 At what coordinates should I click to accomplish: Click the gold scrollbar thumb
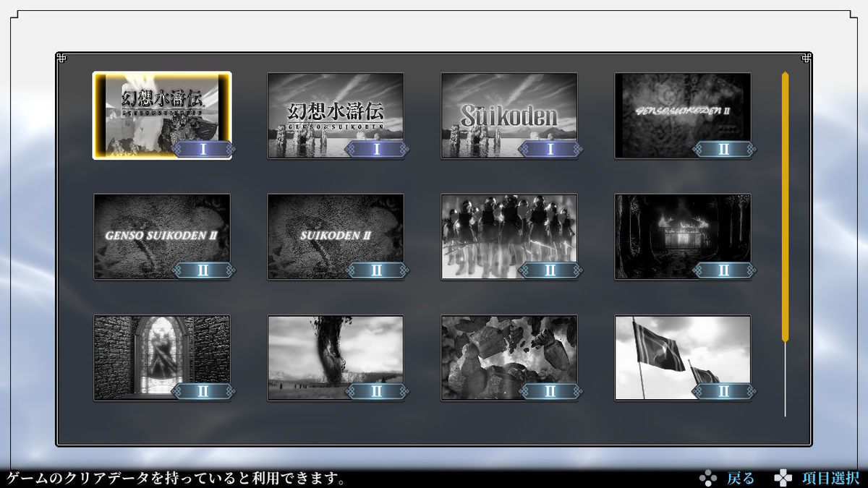tap(785, 206)
